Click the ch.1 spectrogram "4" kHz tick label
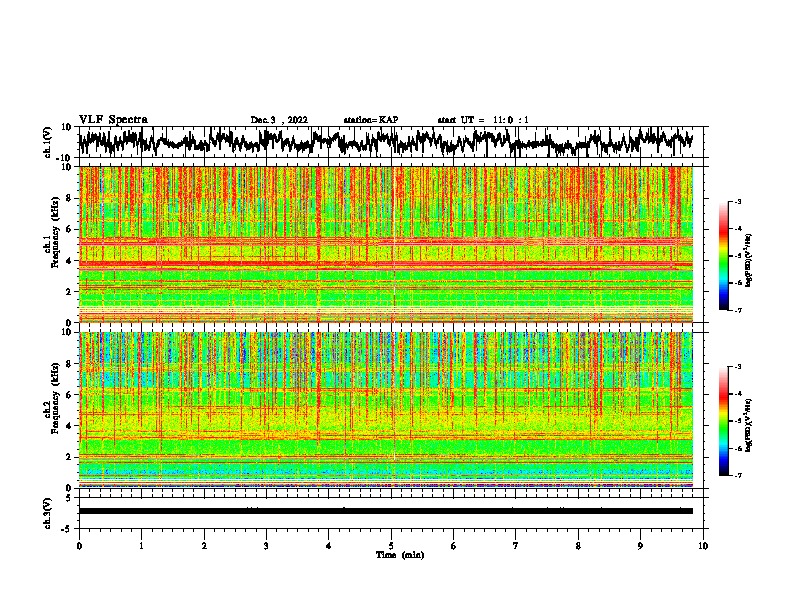 tap(69, 261)
